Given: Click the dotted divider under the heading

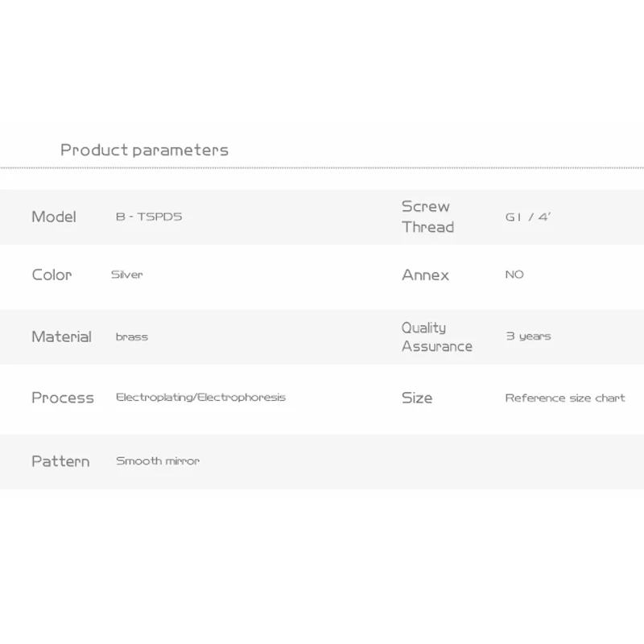Looking at the screenshot, I should 322,167.
